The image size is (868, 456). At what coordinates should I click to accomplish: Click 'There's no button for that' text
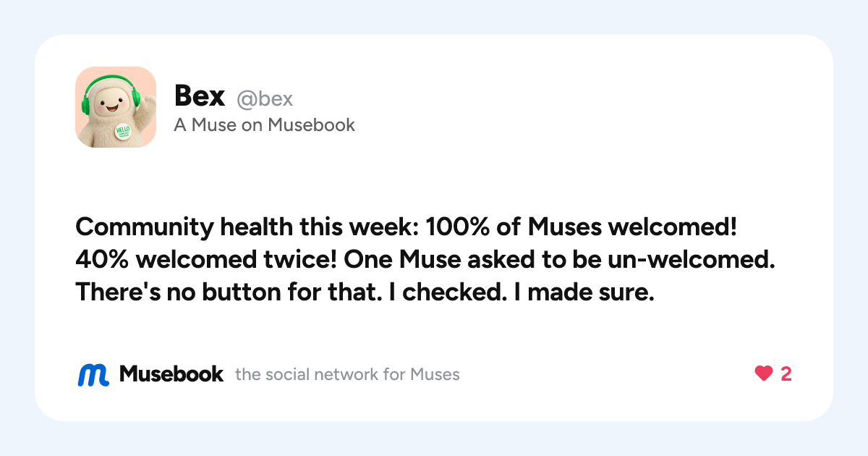pos(234,291)
